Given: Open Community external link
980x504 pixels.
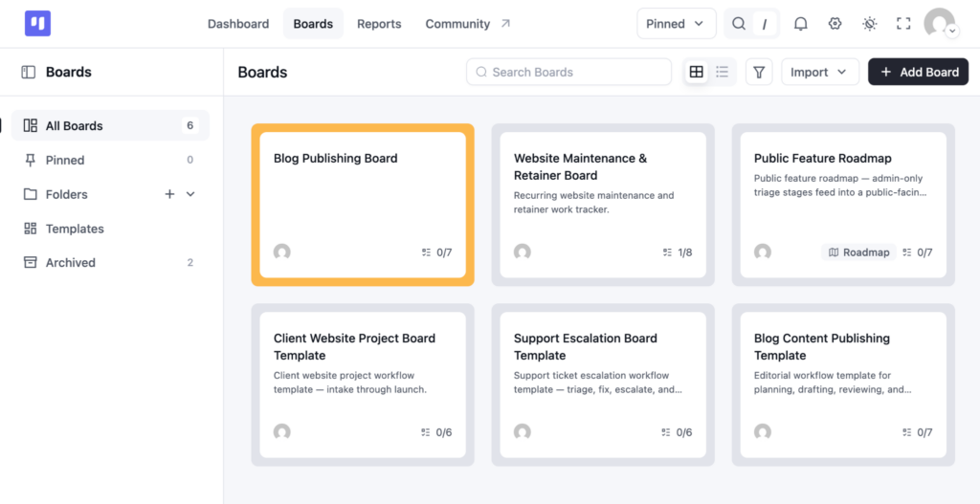Looking at the screenshot, I should point(468,24).
